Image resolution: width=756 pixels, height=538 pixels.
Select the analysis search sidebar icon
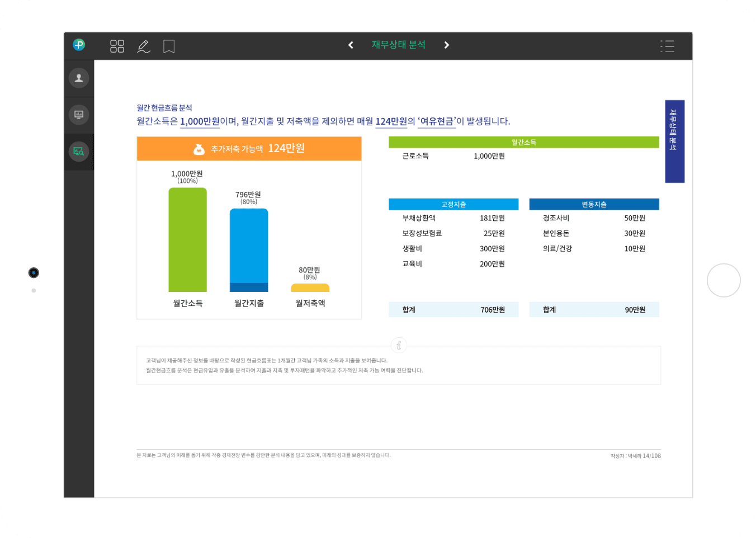tap(79, 152)
